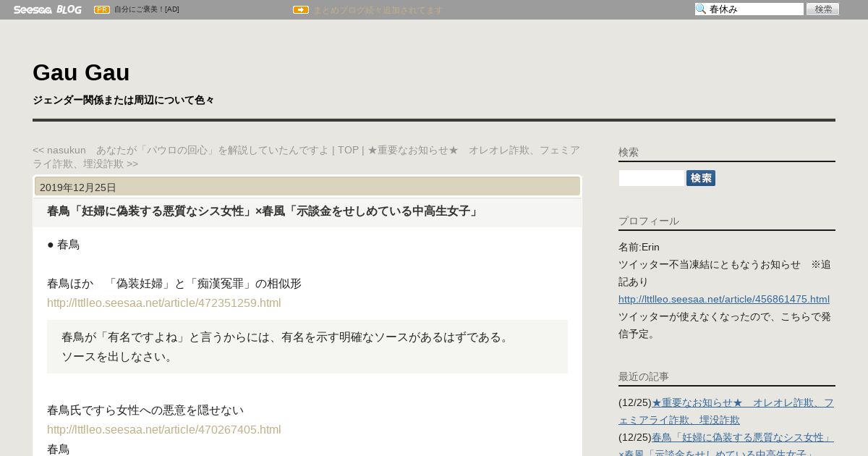The height and width of the screenshot is (456, 868).
Task: Open profile link article/456861475.html
Action: pyautogui.click(x=724, y=299)
